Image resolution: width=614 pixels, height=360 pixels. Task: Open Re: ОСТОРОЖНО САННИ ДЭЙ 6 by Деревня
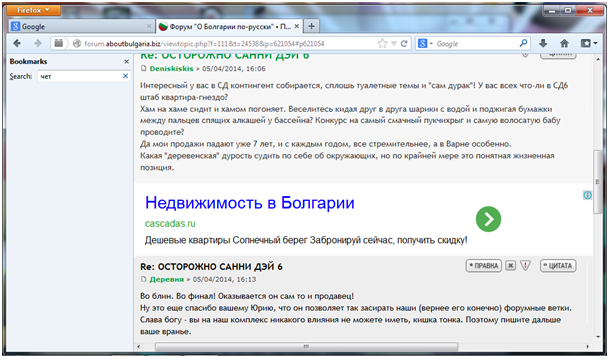[211, 267]
